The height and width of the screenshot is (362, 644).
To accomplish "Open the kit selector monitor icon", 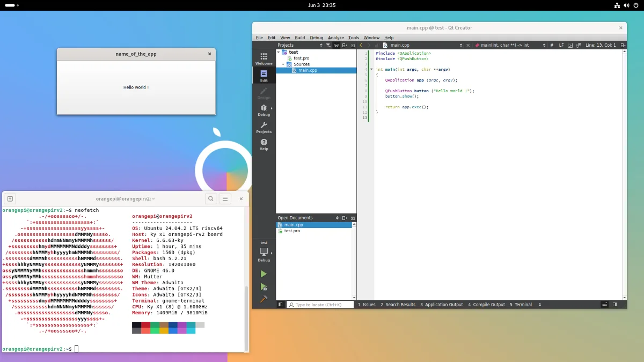I will (x=264, y=252).
